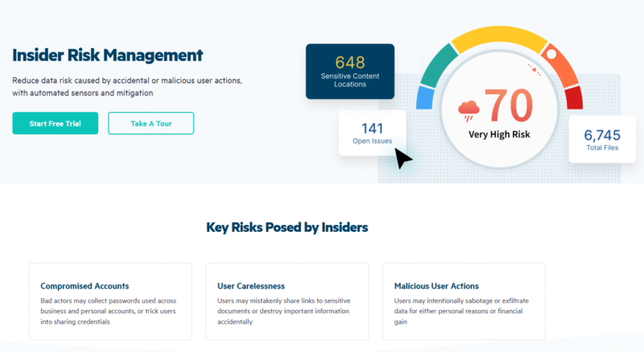
Task: Click the yellow segment of risk gauge
Action: (499, 36)
